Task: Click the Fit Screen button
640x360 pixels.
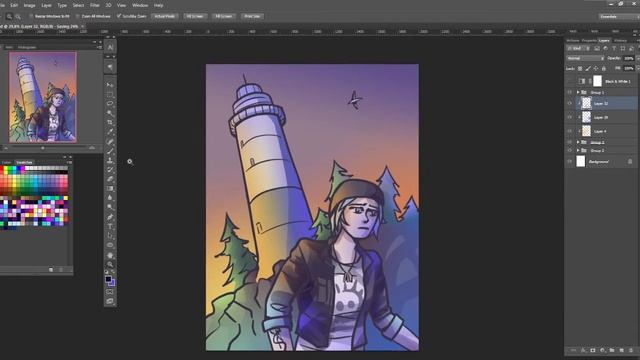Action: tap(195, 16)
